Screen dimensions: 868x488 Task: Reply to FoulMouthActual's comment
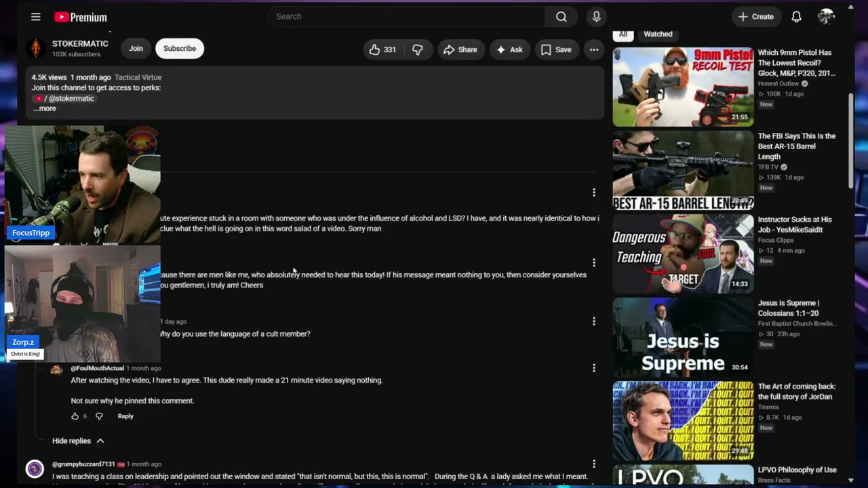[x=125, y=416]
